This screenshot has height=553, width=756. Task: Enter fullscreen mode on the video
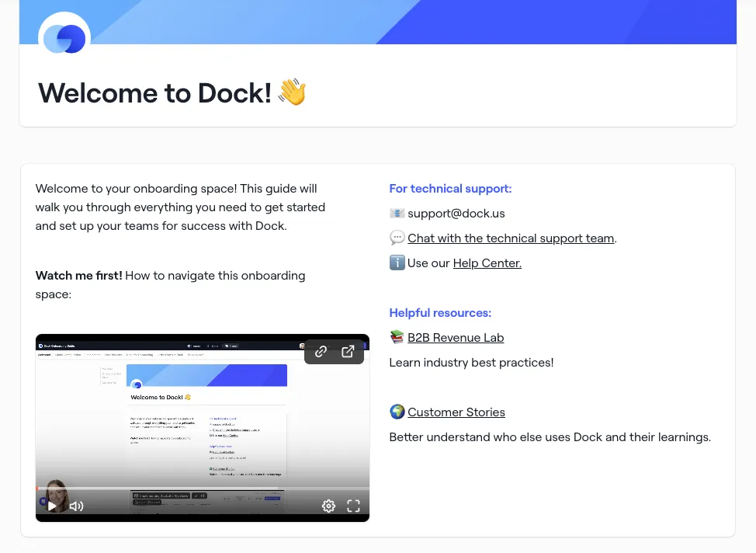pyautogui.click(x=353, y=506)
